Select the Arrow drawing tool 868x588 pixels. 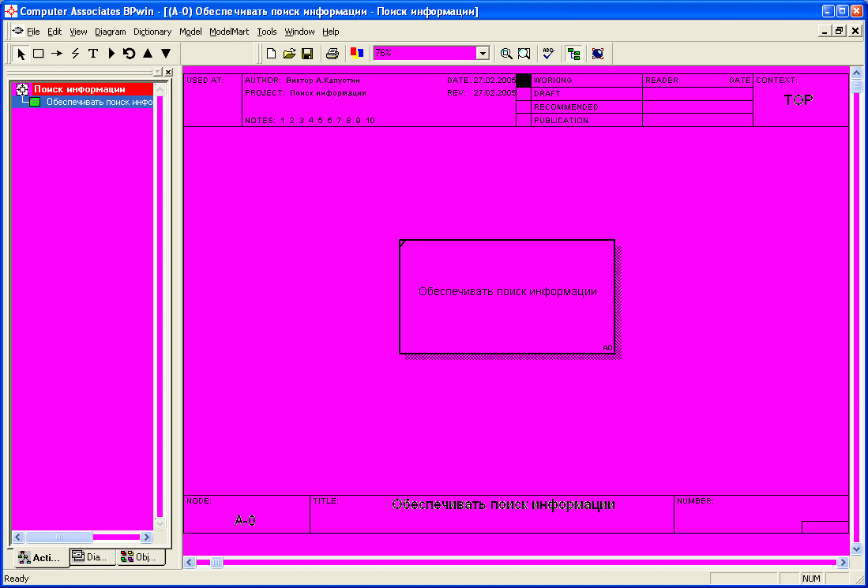[x=57, y=54]
